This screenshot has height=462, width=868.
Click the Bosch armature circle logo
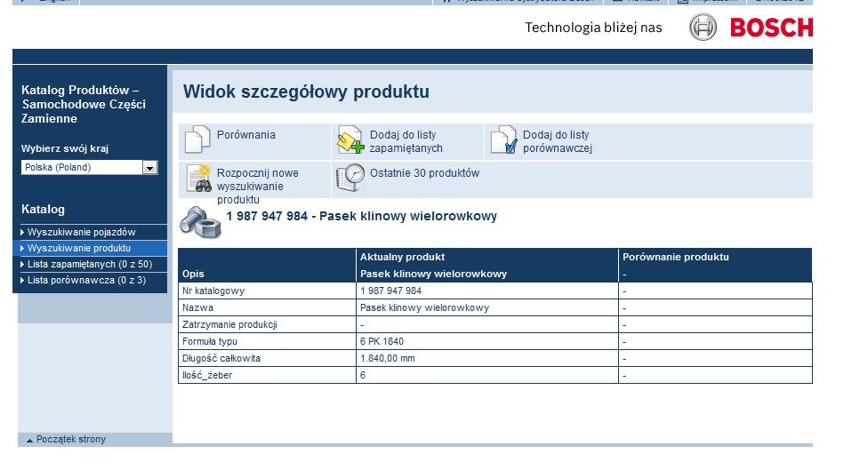703,28
